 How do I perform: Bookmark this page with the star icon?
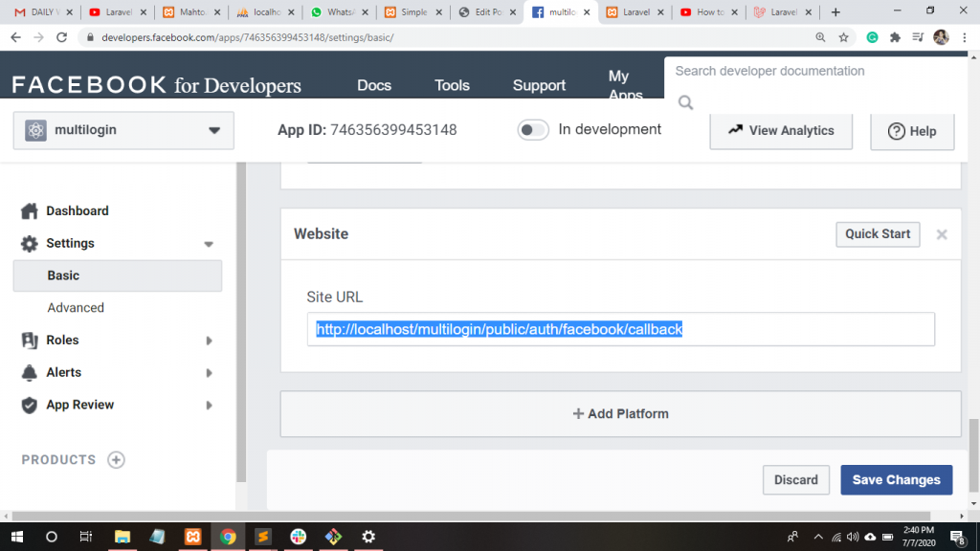pos(844,37)
